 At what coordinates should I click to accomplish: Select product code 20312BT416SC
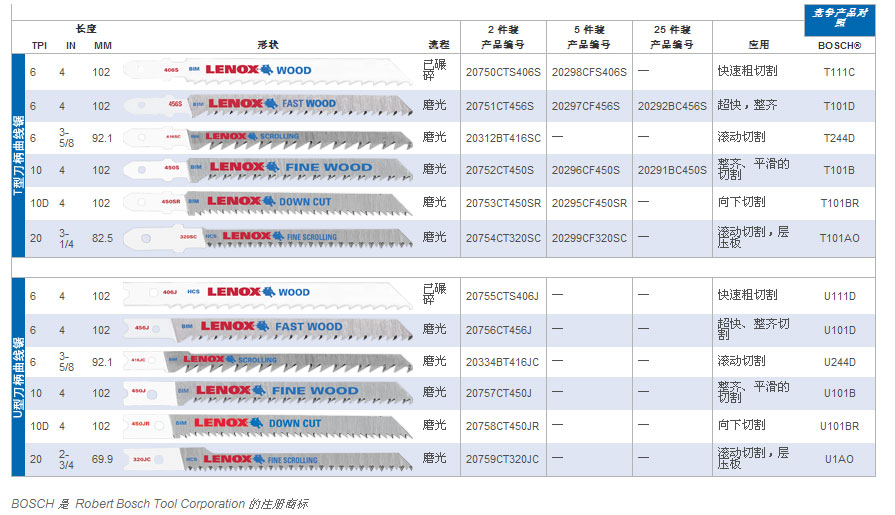[503, 138]
